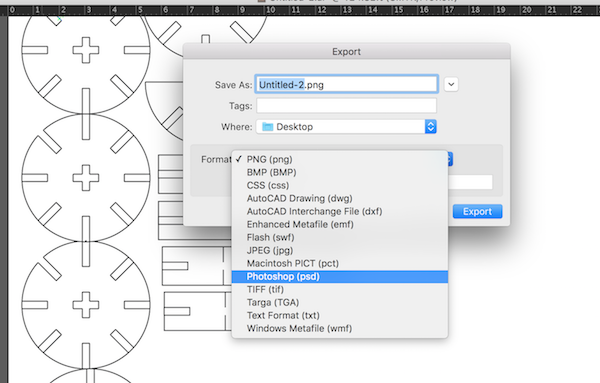Select CSS (css) format
The width and height of the screenshot is (600, 383).
click(x=340, y=185)
